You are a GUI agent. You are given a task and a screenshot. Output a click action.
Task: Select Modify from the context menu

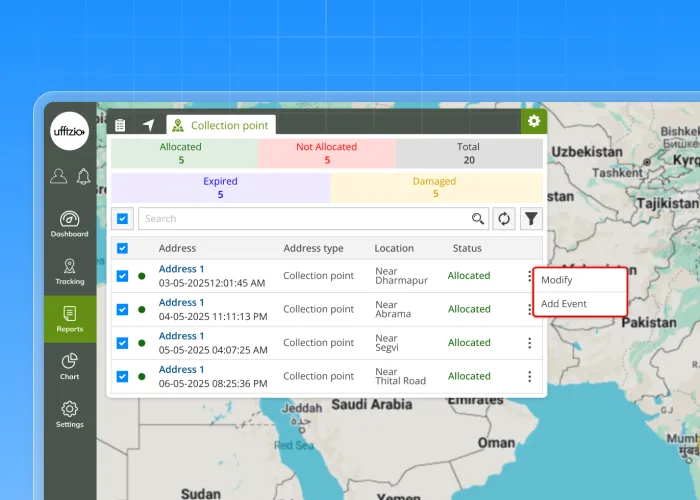click(x=557, y=280)
